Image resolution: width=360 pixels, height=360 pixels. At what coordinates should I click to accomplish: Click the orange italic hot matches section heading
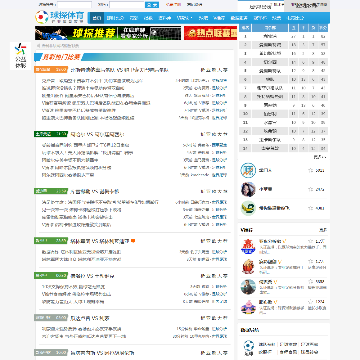tap(61, 57)
